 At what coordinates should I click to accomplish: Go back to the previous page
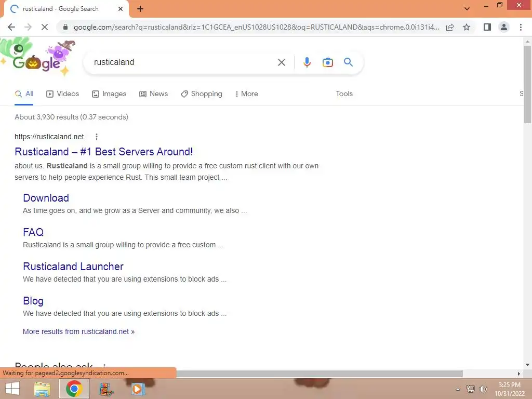tap(11, 27)
